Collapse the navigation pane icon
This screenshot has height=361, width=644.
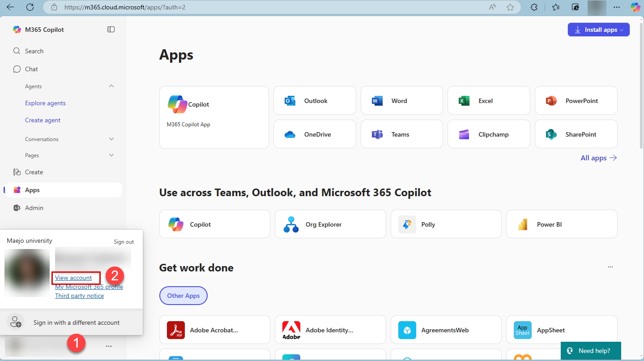(x=111, y=30)
